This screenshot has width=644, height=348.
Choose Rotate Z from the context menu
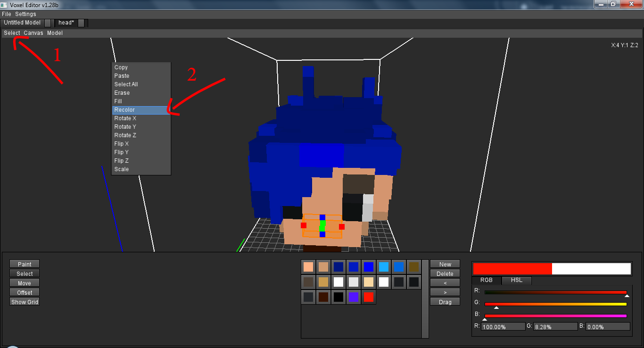141,135
